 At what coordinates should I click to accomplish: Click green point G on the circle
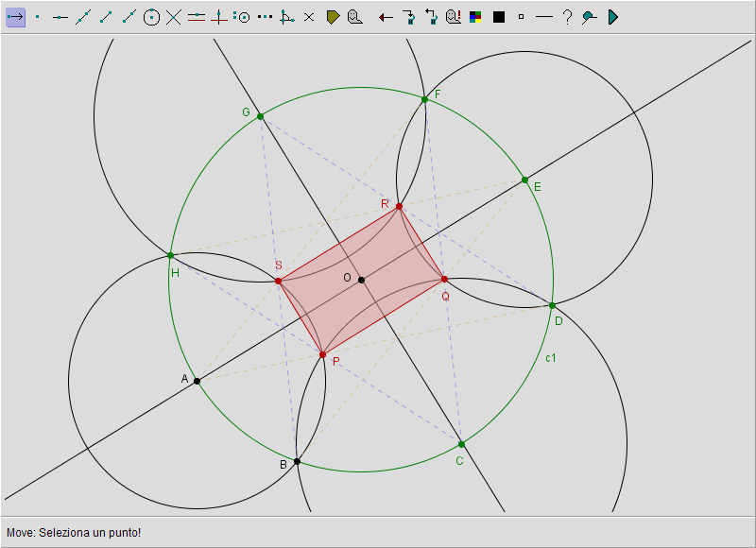click(x=261, y=116)
